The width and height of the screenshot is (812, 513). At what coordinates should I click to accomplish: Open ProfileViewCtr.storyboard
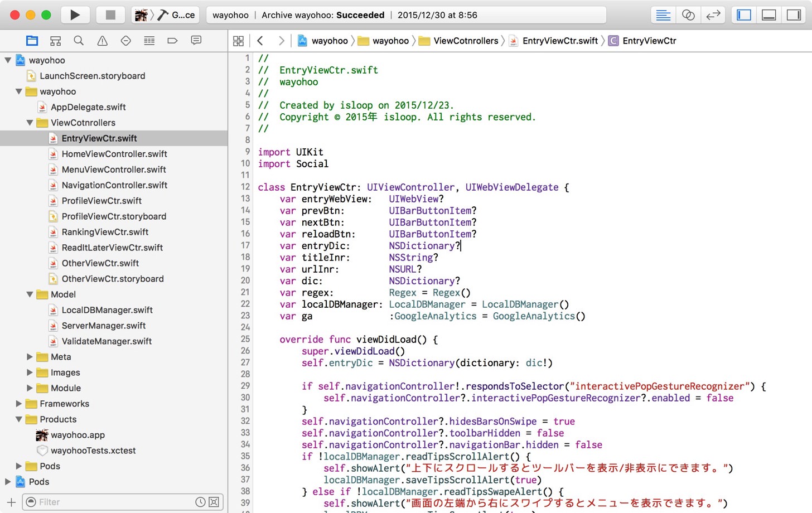tap(114, 216)
